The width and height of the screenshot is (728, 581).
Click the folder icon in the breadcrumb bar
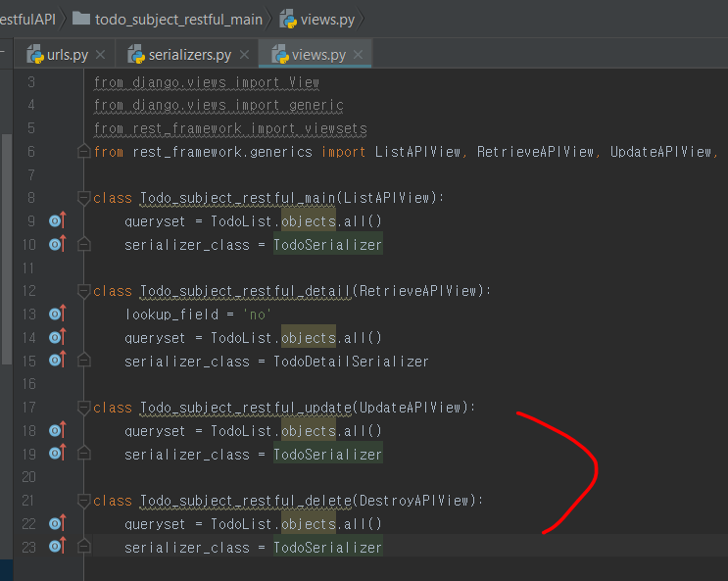81,19
